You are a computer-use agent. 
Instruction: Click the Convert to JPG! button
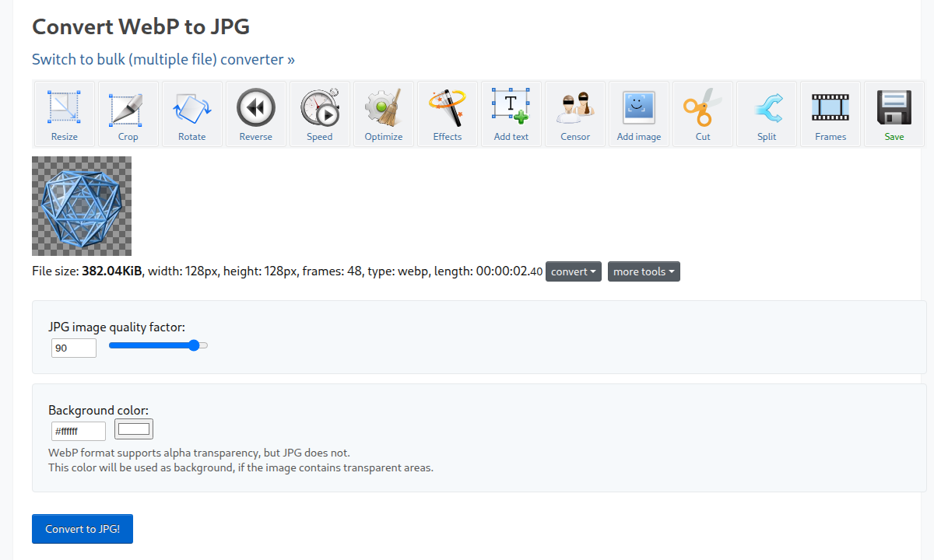pos(83,529)
